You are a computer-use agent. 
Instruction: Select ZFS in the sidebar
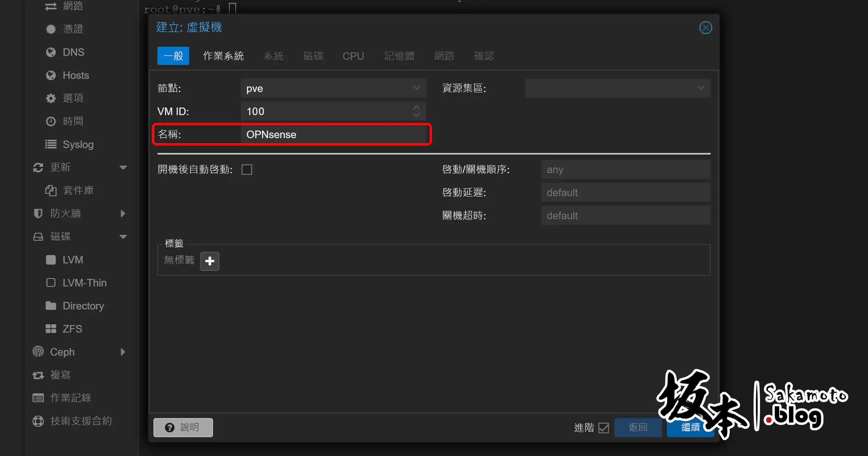72,328
